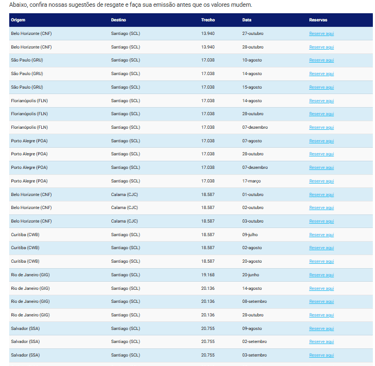
Task: Click 'Florianópolis (FLN)' in the 07-dezembro row
Action: click(29, 128)
